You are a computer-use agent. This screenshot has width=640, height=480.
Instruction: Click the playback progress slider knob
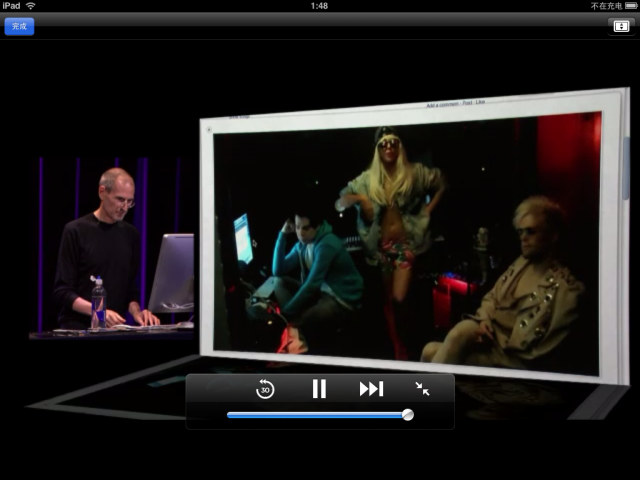[407, 415]
